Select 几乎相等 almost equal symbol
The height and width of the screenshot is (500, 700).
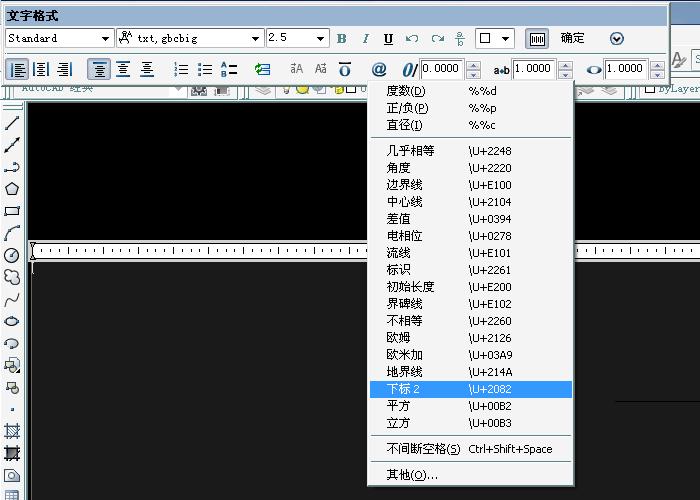[471, 151]
